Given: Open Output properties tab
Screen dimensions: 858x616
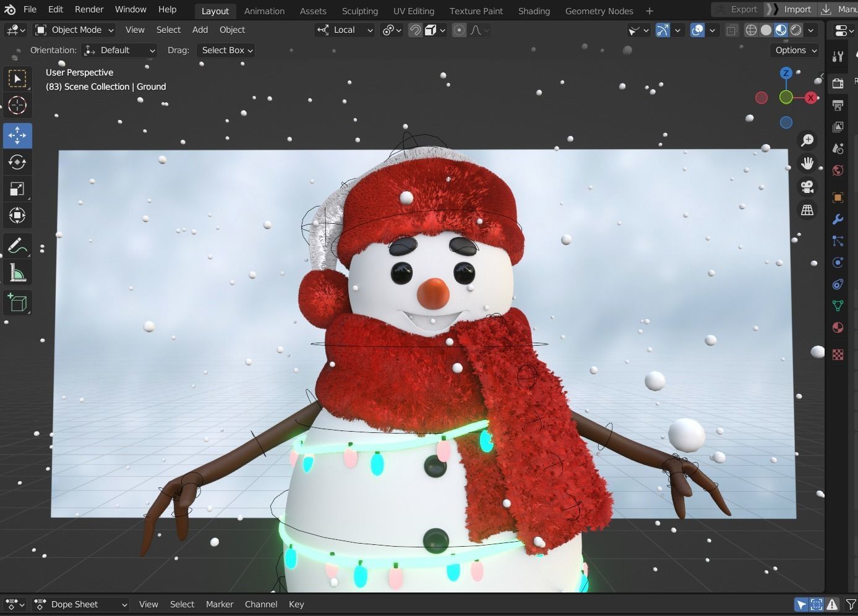Looking at the screenshot, I should pos(838,105).
